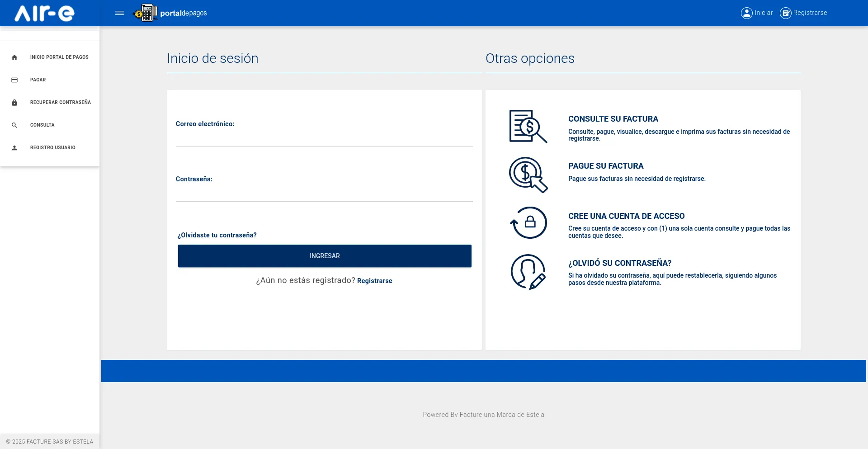
Task: Click the Air-e logo
Action: tap(44, 13)
